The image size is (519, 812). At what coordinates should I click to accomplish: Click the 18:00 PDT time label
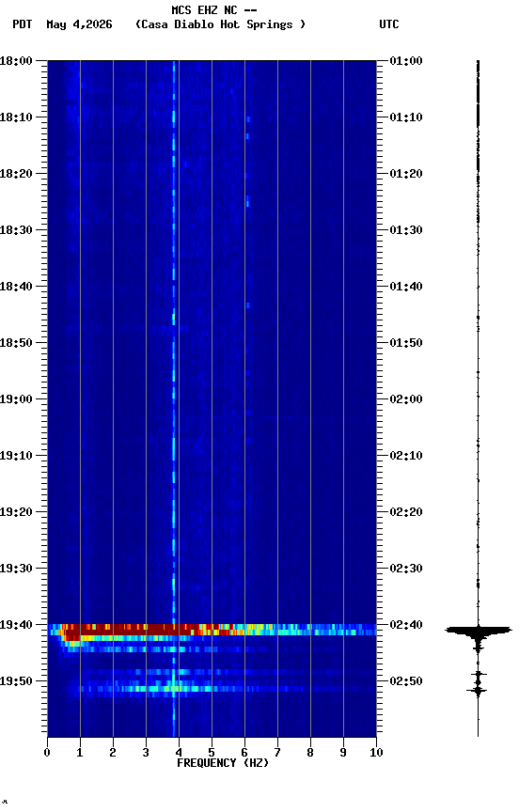point(16,61)
